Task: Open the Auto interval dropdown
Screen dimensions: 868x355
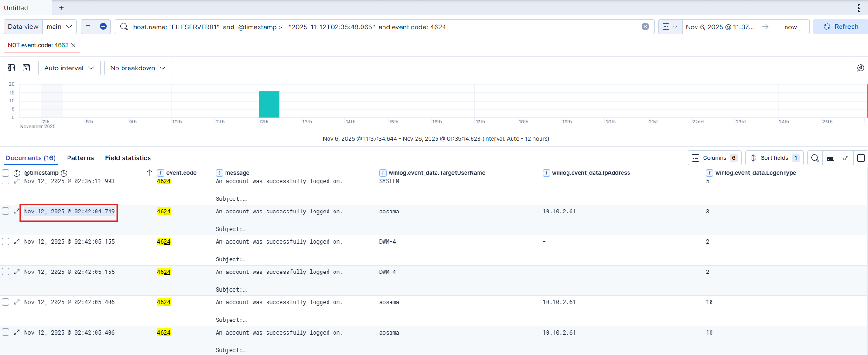Action: coord(69,68)
